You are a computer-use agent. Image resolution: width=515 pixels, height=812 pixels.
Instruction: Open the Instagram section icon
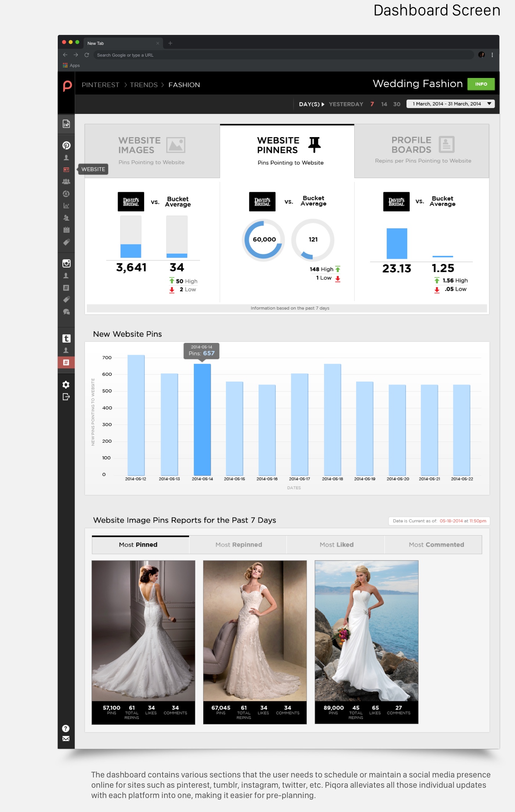pos(66,263)
